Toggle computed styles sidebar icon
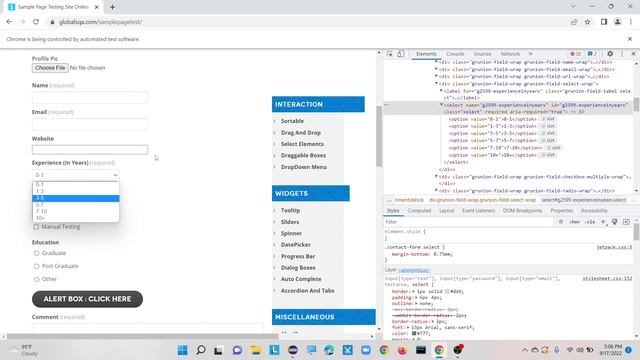Screen dimensions: 640x360 pos(626,222)
